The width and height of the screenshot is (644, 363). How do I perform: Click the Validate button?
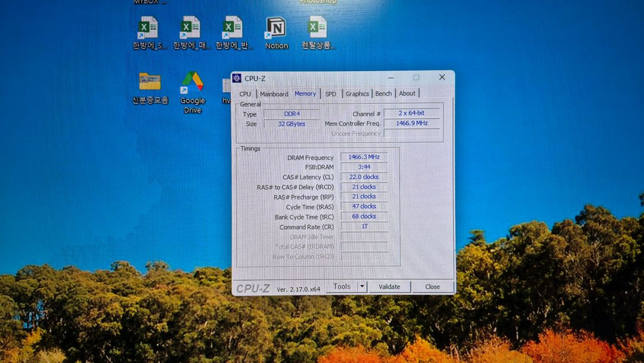point(389,287)
